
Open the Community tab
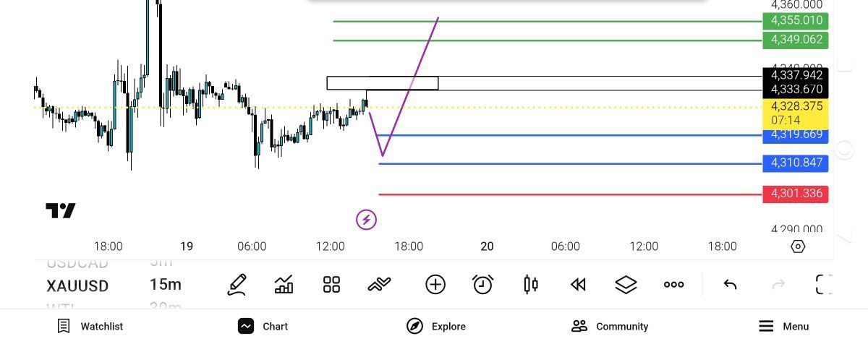[609, 326]
